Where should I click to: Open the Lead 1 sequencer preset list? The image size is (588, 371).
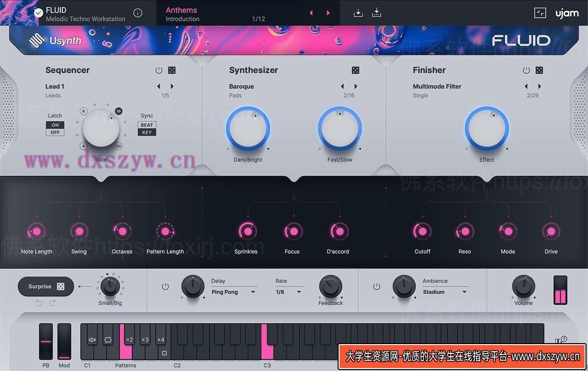(55, 87)
